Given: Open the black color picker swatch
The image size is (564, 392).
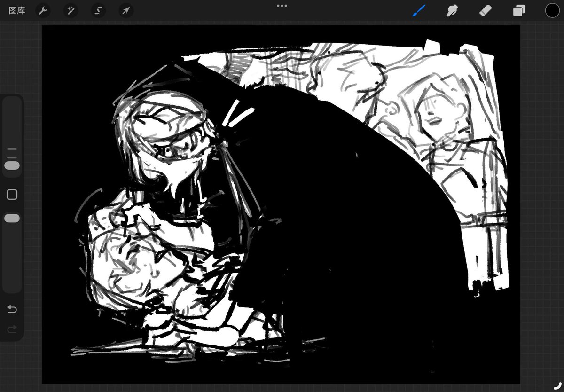Looking at the screenshot, I should click(x=552, y=10).
